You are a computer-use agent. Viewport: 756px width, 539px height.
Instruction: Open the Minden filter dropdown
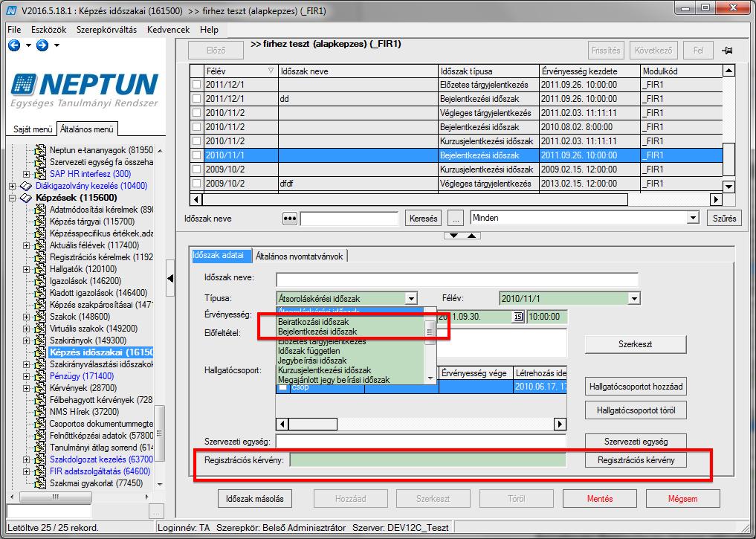tap(693, 218)
